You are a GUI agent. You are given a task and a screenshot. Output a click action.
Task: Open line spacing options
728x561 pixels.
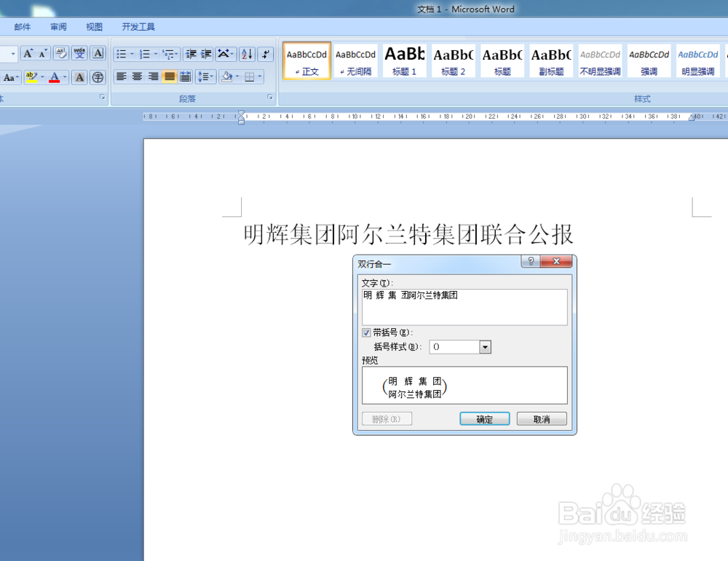point(205,76)
